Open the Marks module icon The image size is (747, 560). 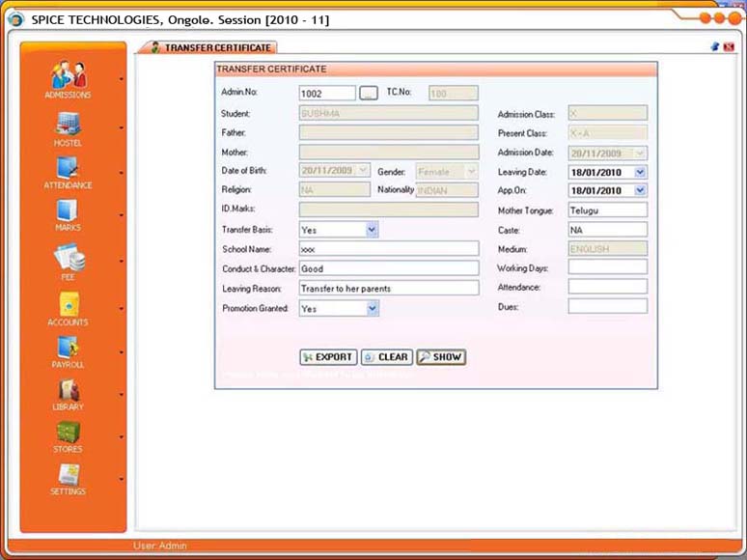(x=68, y=211)
